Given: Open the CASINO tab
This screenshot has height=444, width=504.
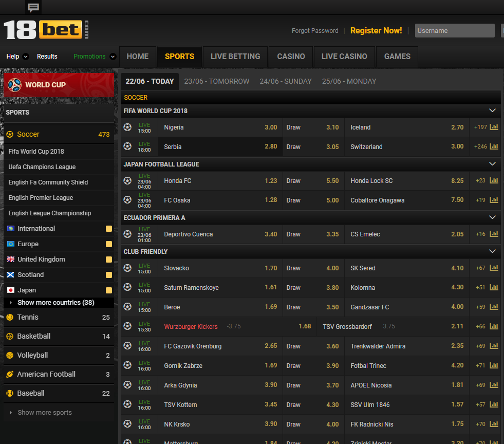Looking at the screenshot, I should click(x=291, y=57).
